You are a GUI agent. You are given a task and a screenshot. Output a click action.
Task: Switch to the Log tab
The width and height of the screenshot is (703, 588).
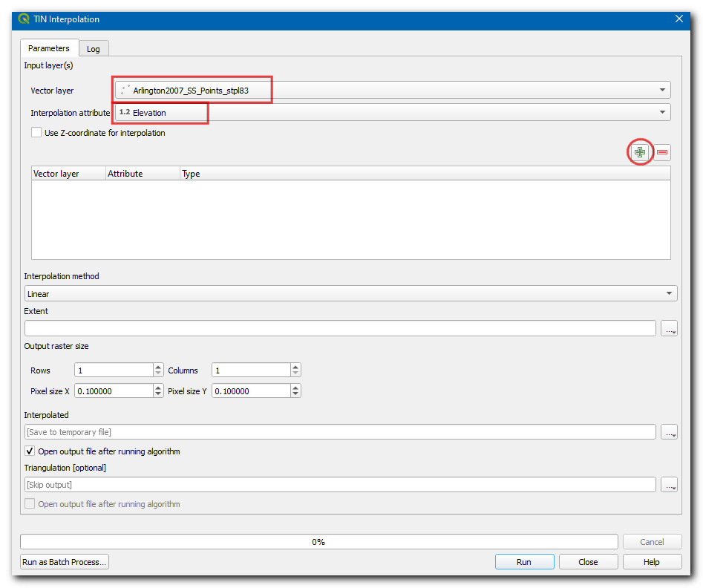[x=93, y=49]
